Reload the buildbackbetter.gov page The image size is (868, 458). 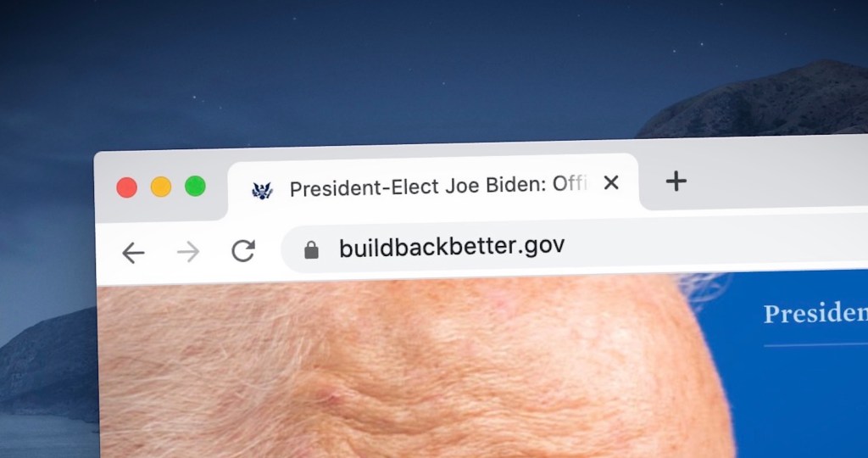[243, 250]
